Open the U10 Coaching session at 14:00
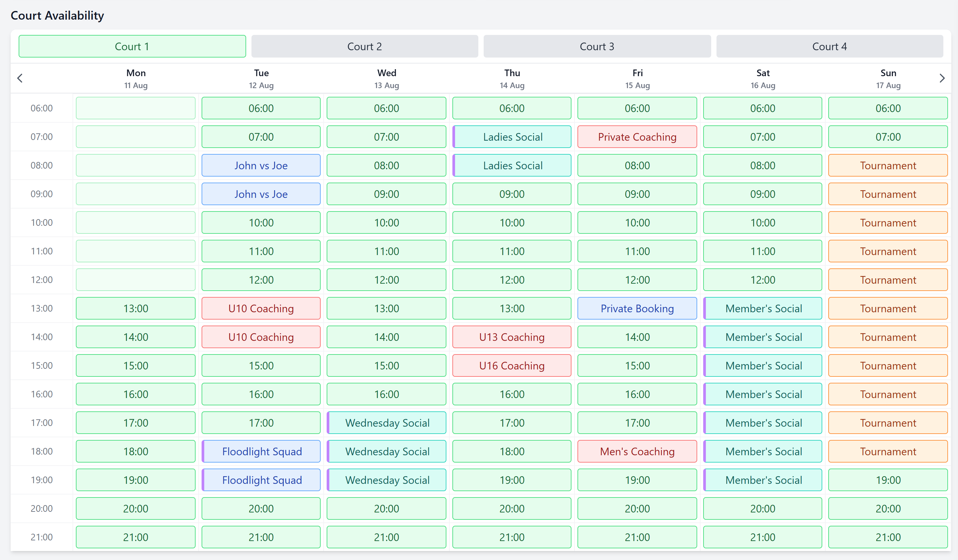The image size is (958, 560). click(261, 337)
